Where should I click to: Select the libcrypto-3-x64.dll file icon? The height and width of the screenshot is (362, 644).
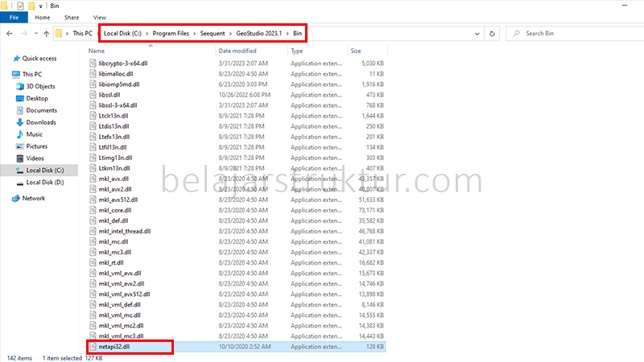[93, 64]
